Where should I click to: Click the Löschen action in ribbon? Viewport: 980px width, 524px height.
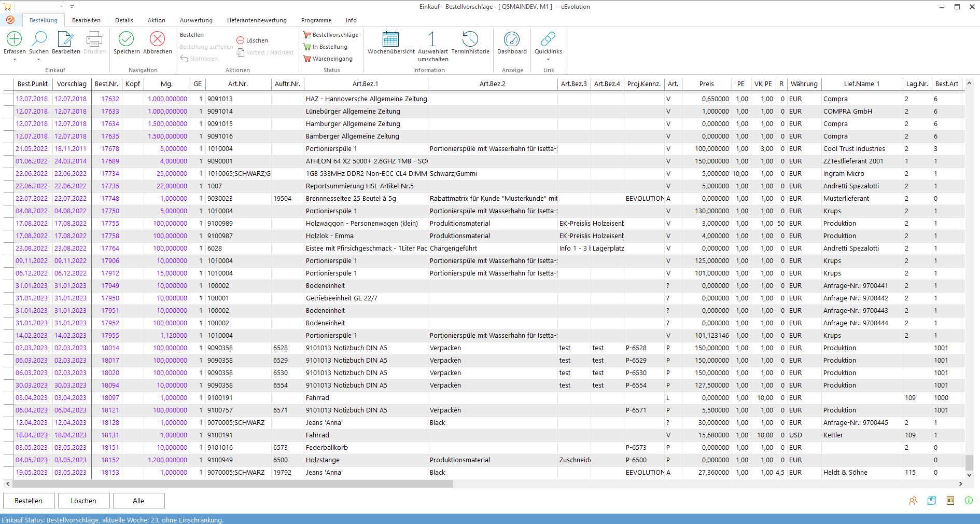coord(253,40)
